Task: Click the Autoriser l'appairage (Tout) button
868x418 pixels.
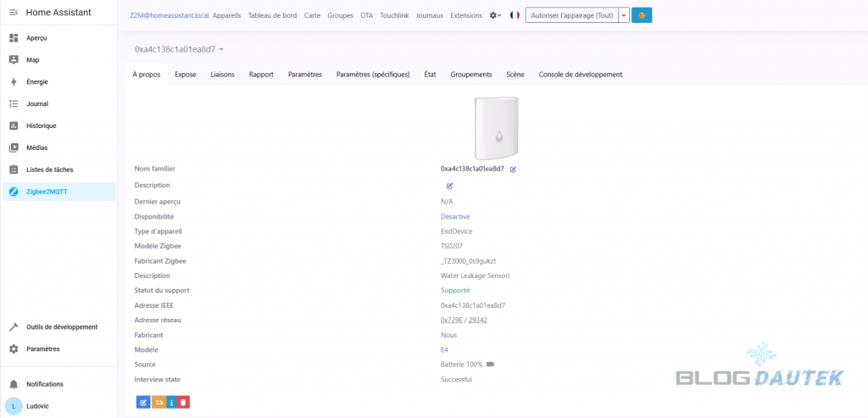Action: click(571, 15)
